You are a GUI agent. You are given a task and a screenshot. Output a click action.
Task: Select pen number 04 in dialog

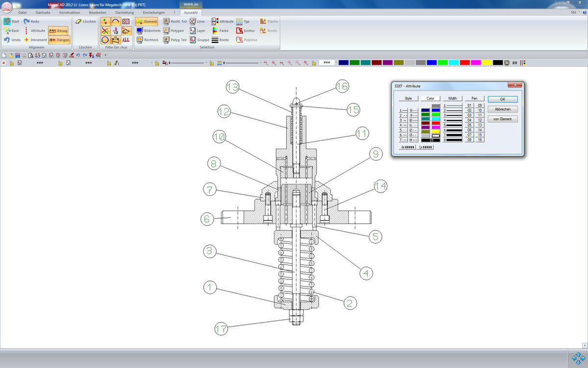(x=469, y=120)
